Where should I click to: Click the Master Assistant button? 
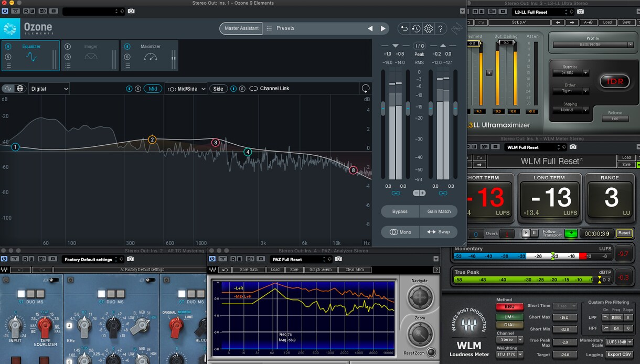pyautogui.click(x=241, y=28)
